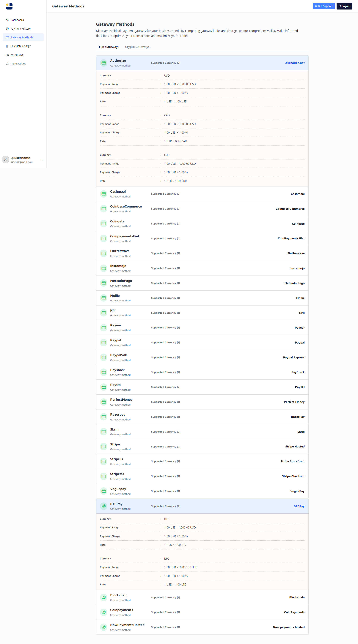Collapse the BTCPay gateway row
This screenshot has width=358, height=644.
(x=202, y=506)
